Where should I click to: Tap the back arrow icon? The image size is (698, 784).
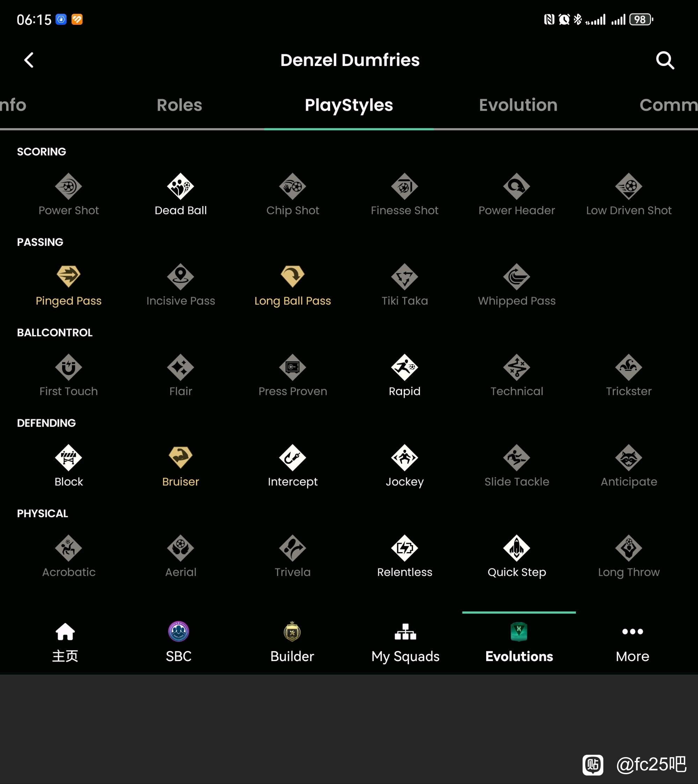coord(29,60)
